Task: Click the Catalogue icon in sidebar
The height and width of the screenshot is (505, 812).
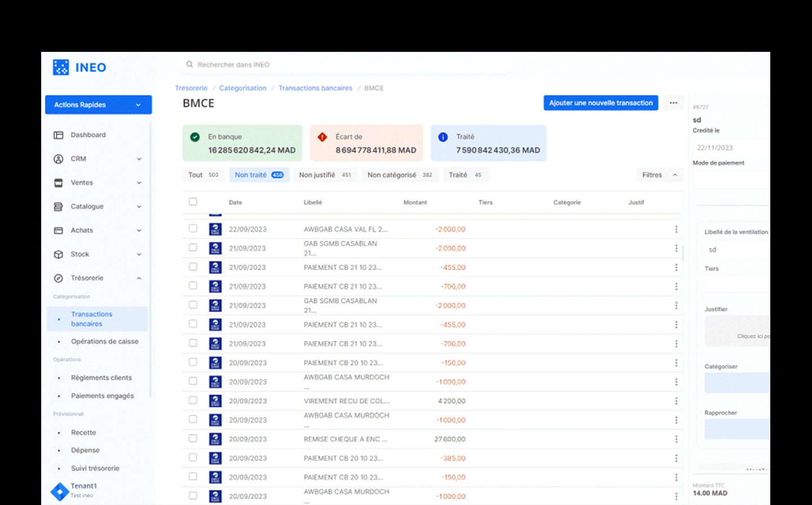Action: (59, 207)
